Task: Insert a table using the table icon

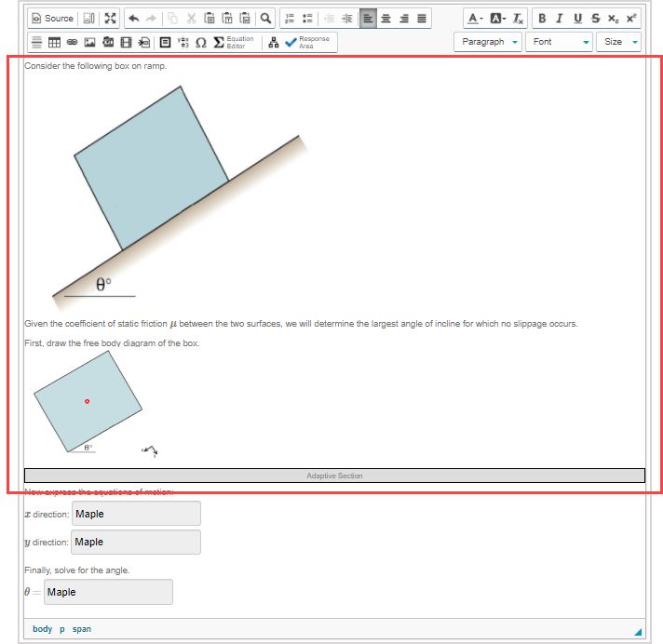Action: click(54, 42)
